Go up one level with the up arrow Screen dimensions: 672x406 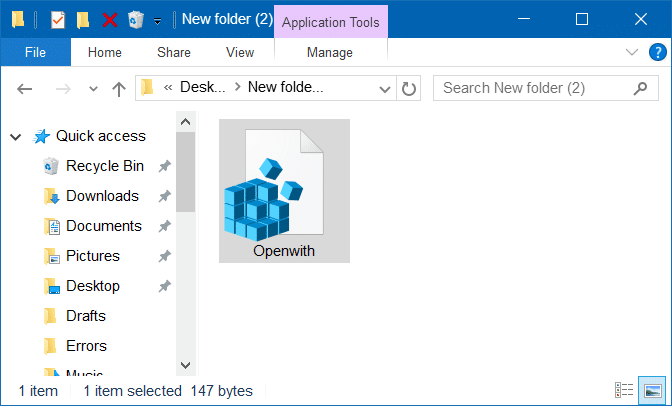(x=119, y=89)
